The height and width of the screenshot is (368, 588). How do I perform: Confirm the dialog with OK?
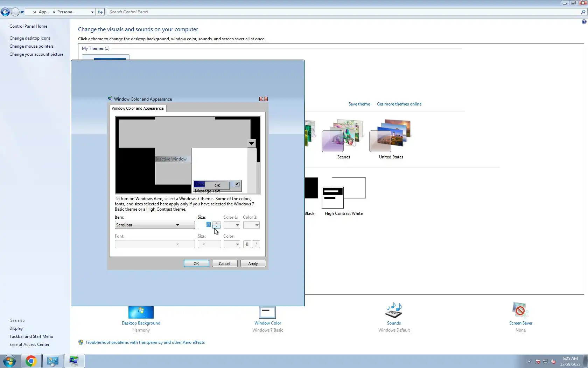pos(196,264)
